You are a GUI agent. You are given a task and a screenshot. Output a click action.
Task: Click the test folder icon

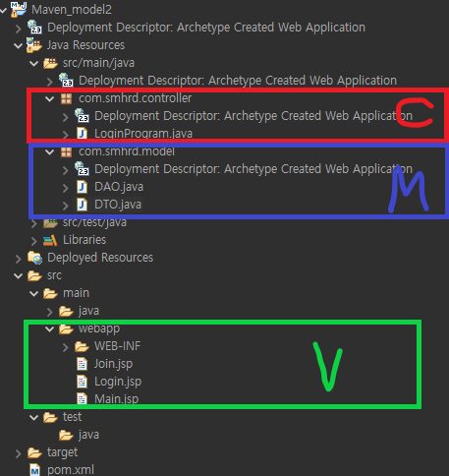[50, 417]
